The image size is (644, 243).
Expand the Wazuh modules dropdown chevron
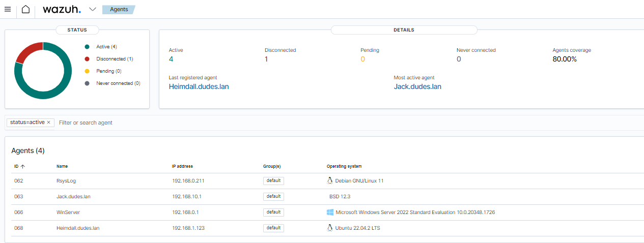click(x=93, y=9)
